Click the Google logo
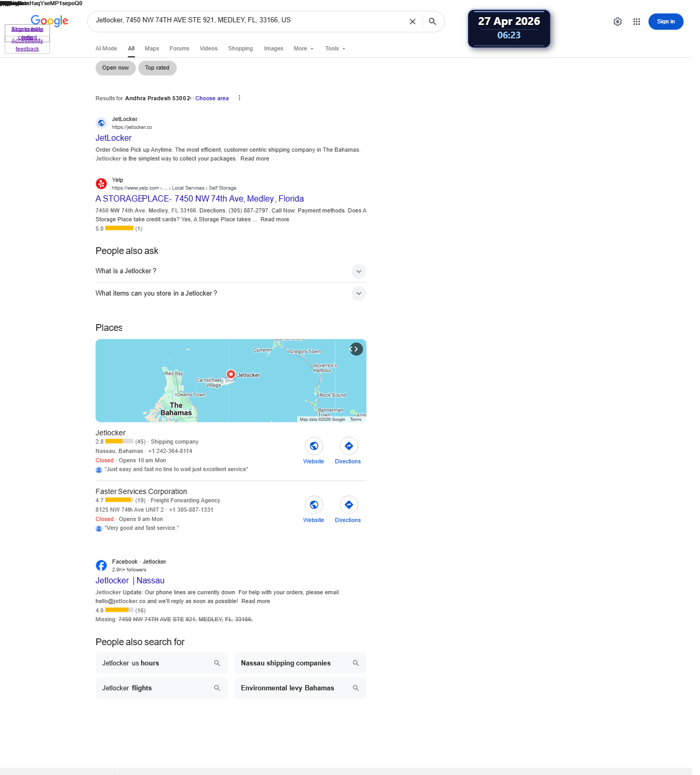 pyautogui.click(x=49, y=21)
